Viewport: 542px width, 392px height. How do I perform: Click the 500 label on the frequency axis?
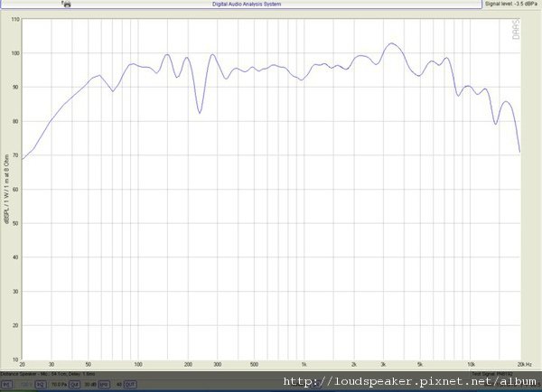click(x=254, y=365)
